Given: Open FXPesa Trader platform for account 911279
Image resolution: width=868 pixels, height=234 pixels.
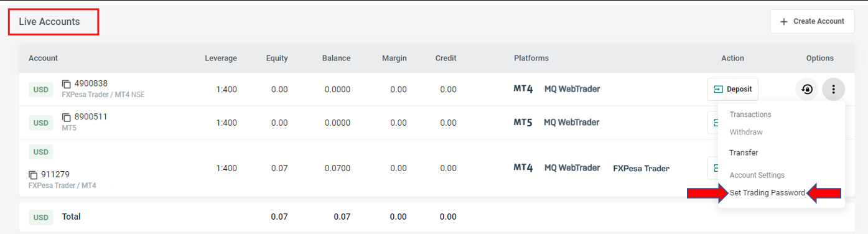Looking at the screenshot, I should (x=642, y=168).
